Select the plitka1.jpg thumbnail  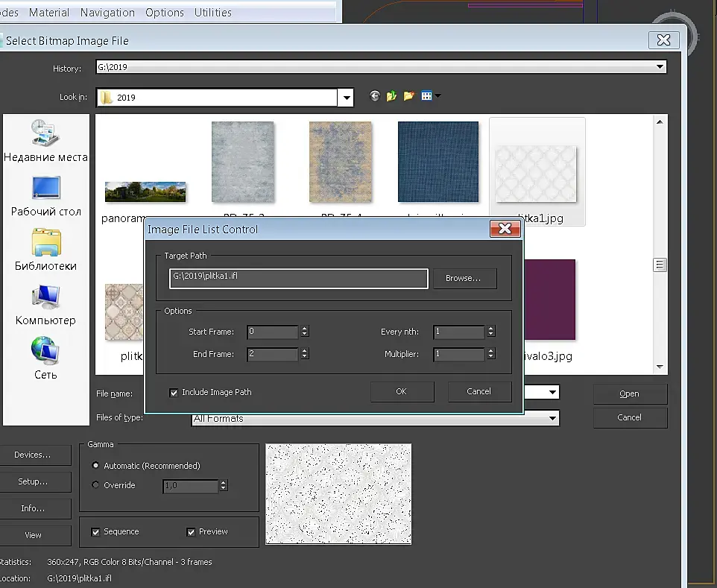point(537,174)
